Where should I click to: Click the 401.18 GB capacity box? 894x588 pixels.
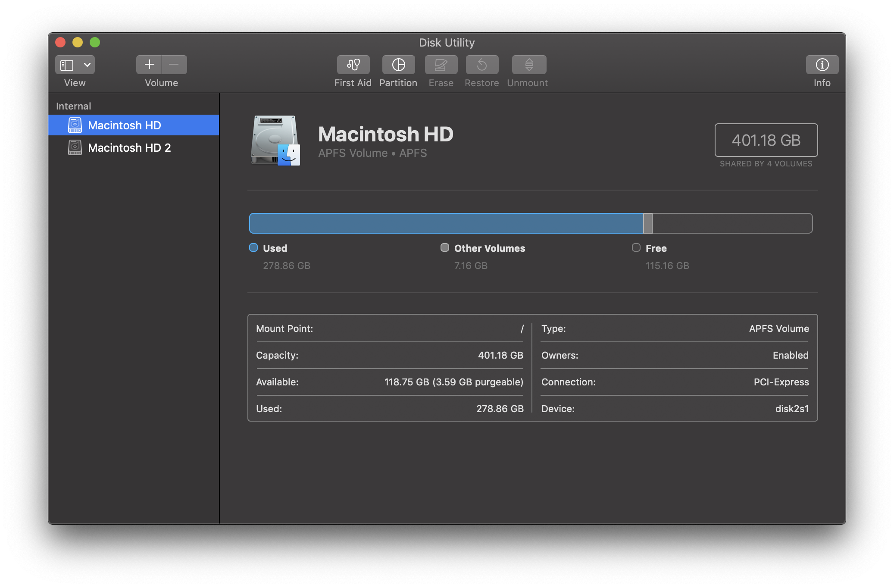[x=766, y=140]
